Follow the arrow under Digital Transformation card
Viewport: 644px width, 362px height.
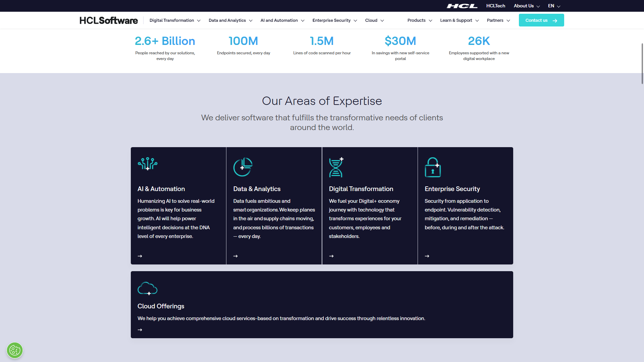click(x=331, y=256)
